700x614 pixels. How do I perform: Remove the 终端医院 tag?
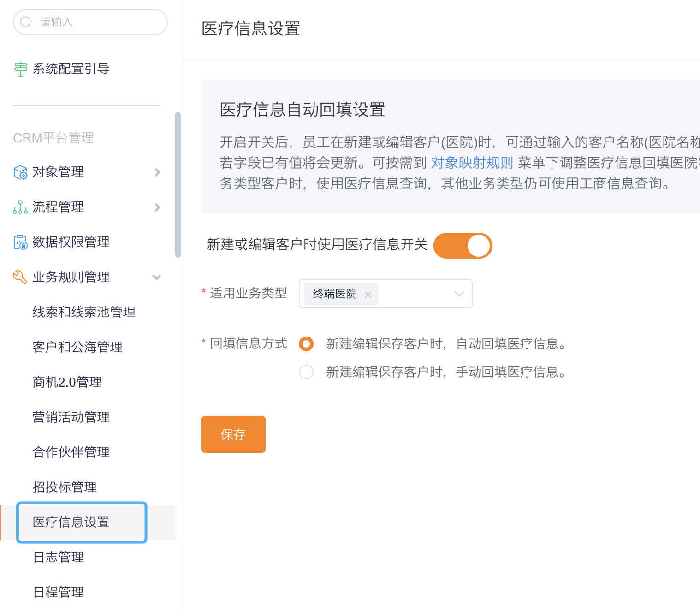(368, 295)
